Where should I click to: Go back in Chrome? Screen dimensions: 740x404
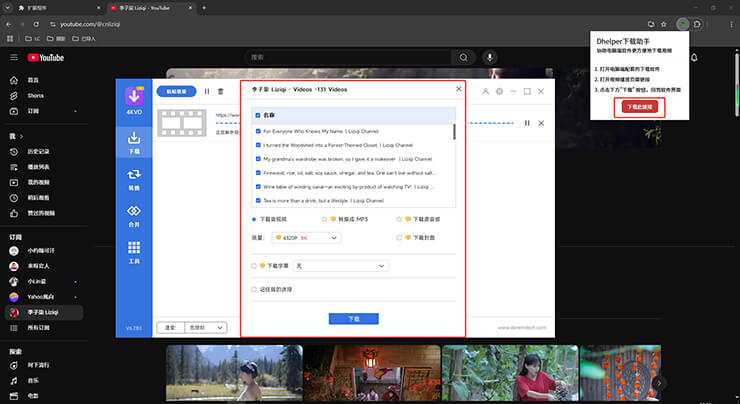coord(9,24)
